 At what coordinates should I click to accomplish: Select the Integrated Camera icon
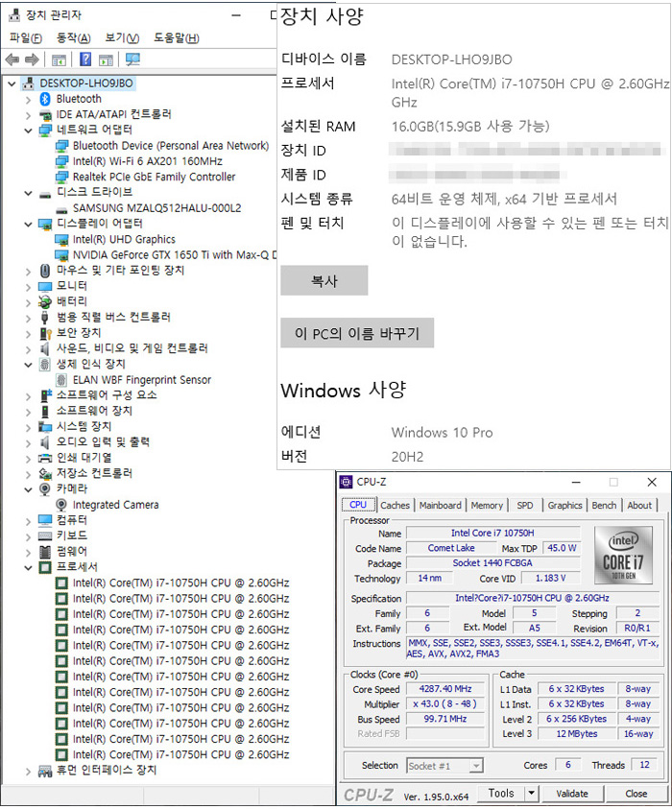pos(61,505)
